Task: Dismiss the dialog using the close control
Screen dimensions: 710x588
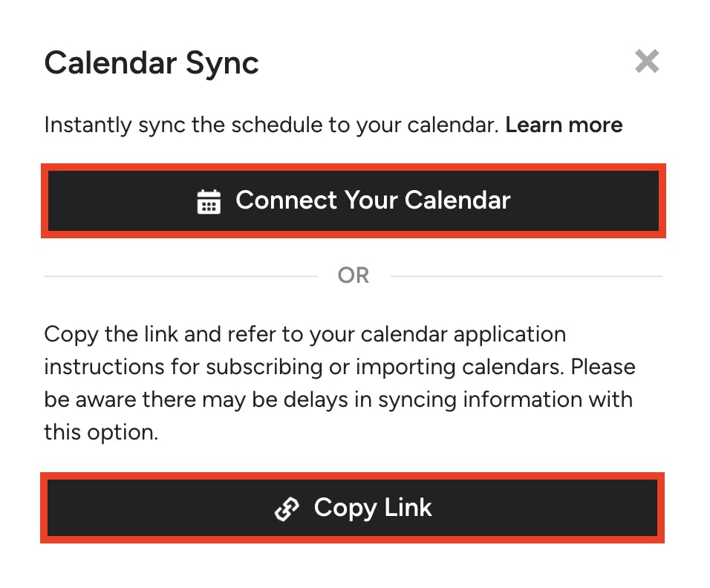Action: pyautogui.click(x=647, y=62)
